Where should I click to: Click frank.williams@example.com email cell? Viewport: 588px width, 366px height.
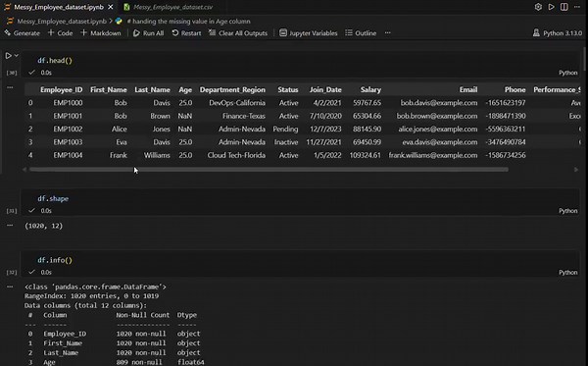433,155
